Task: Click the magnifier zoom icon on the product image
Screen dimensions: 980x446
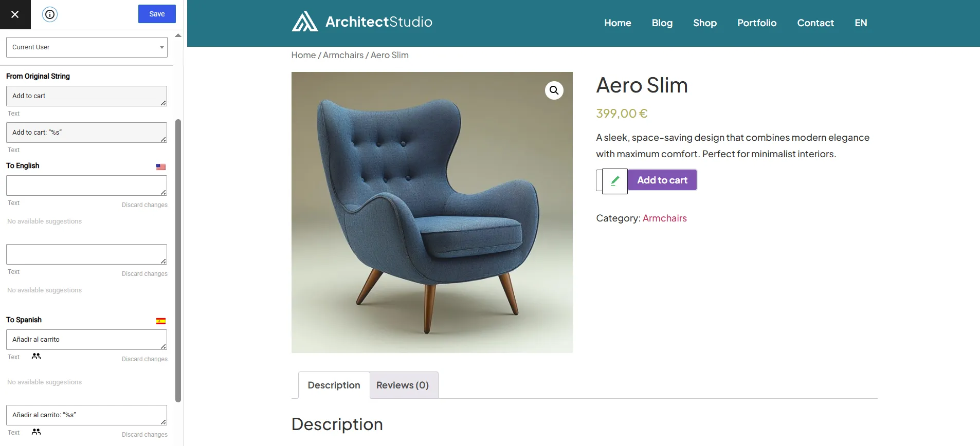Action: coord(554,90)
